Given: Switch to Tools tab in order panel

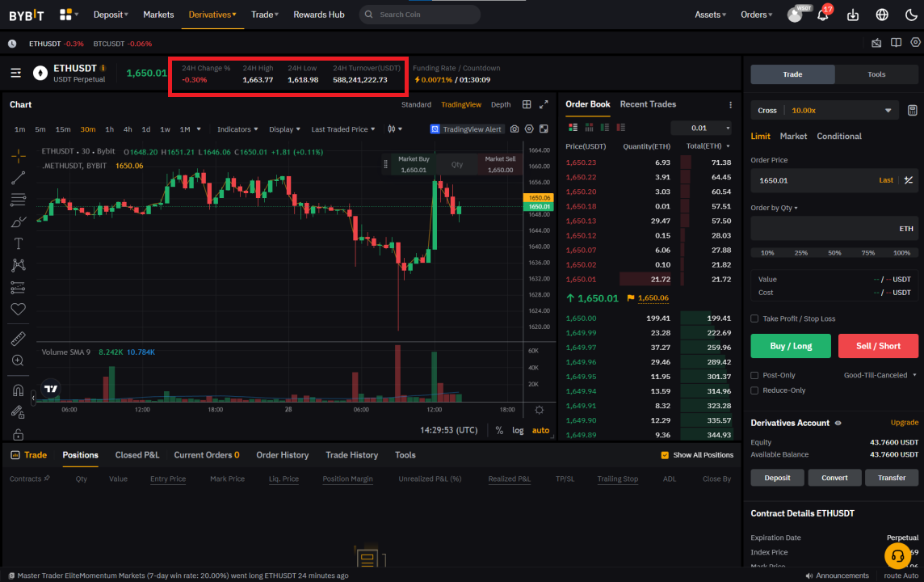Looking at the screenshot, I should tap(876, 74).
